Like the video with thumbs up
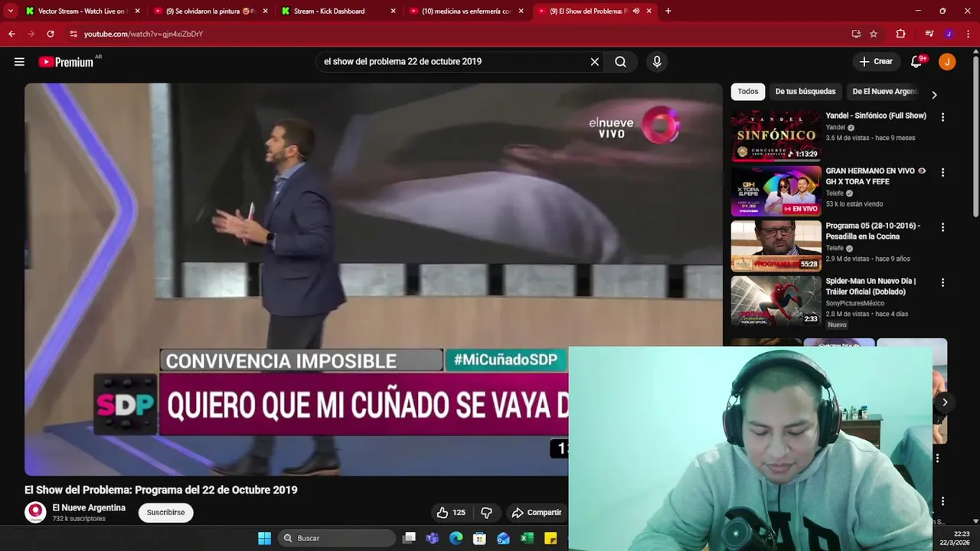Image resolution: width=980 pixels, height=551 pixels. (451, 513)
